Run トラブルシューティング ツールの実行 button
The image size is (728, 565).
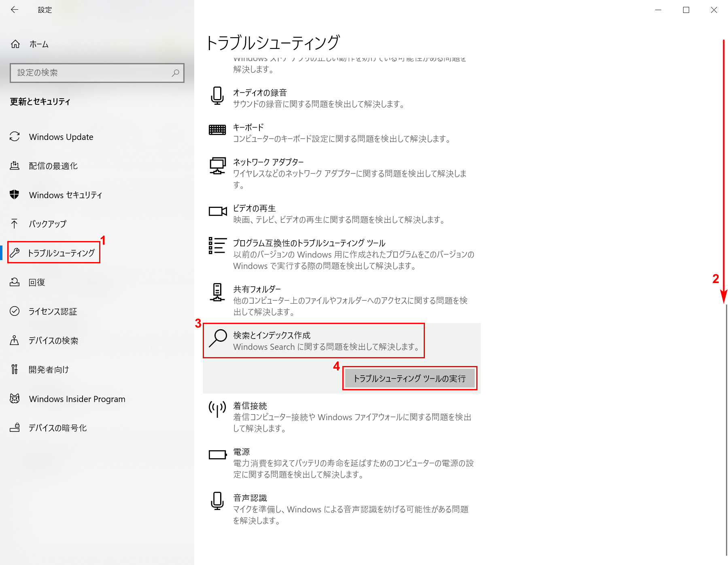pos(410,379)
